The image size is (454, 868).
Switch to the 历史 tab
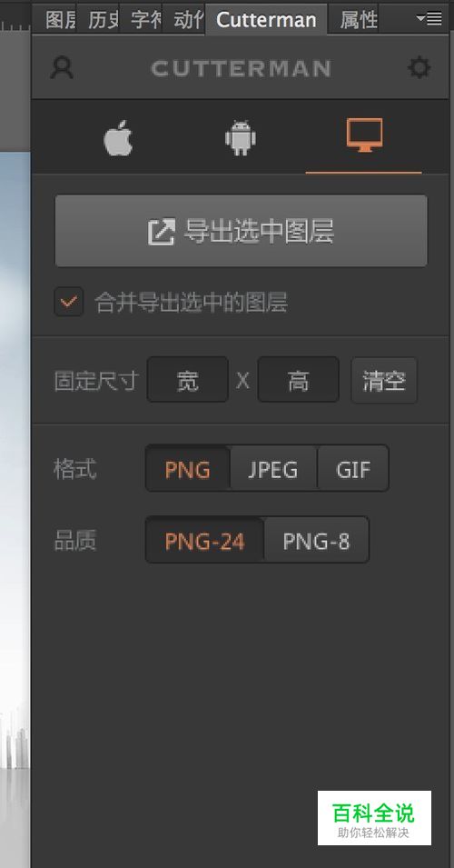(103, 20)
